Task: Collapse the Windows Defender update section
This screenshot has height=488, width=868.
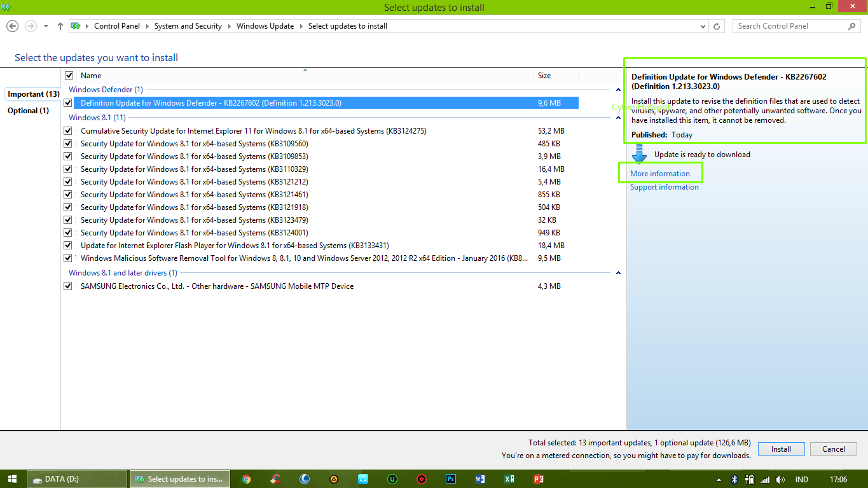Action: 617,90
